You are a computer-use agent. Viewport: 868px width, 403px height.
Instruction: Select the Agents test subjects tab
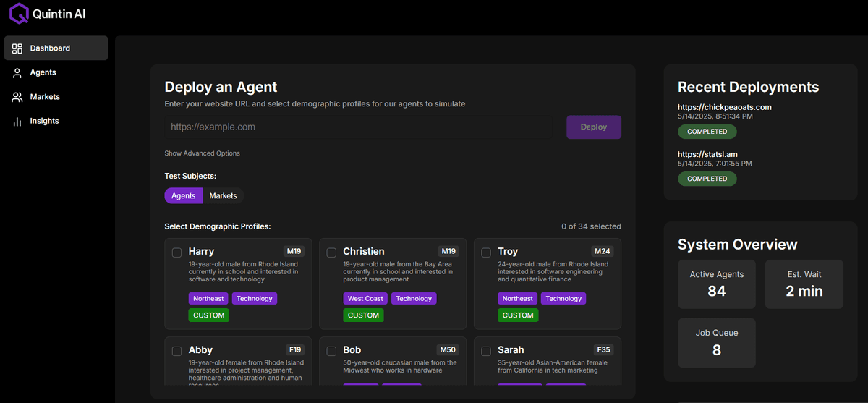(x=183, y=196)
